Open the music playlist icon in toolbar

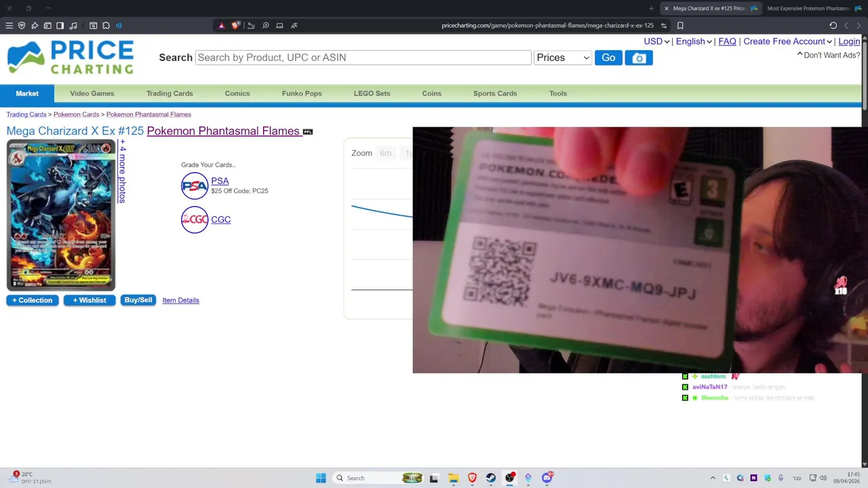click(x=73, y=26)
